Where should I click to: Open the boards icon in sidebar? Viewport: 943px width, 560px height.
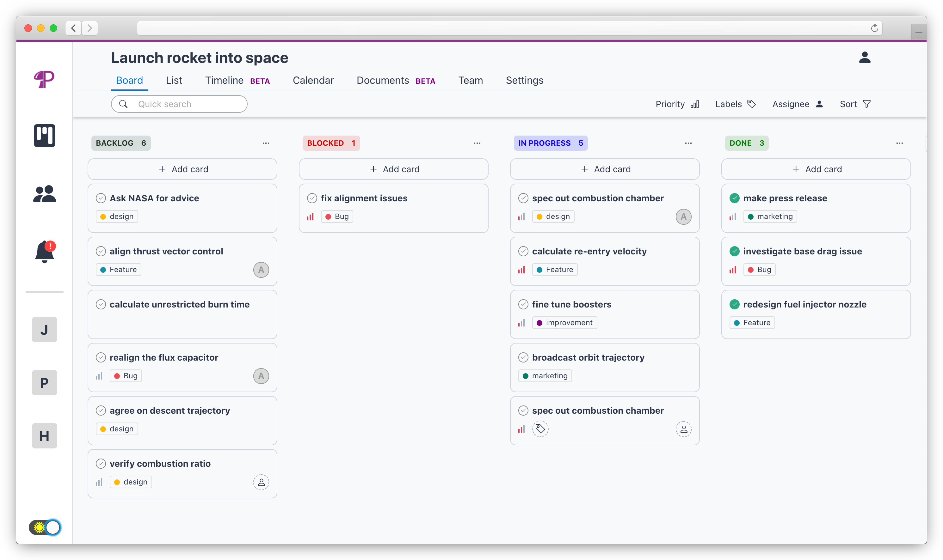pyautogui.click(x=45, y=136)
